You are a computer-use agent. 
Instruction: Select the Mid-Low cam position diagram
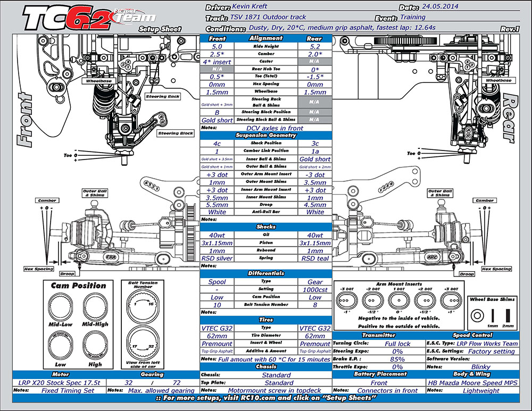coord(61,307)
